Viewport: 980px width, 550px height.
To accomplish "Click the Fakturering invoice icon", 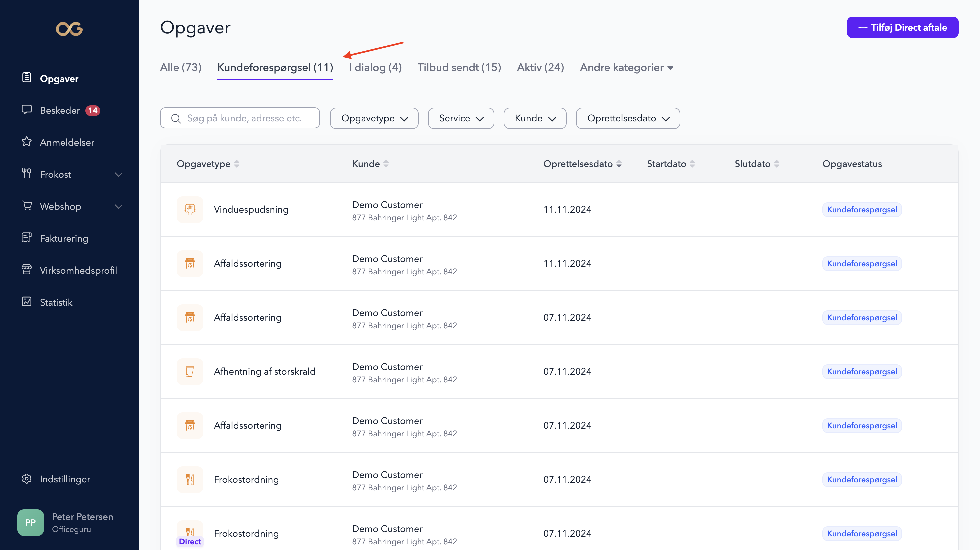I will (x=27, y=238).
